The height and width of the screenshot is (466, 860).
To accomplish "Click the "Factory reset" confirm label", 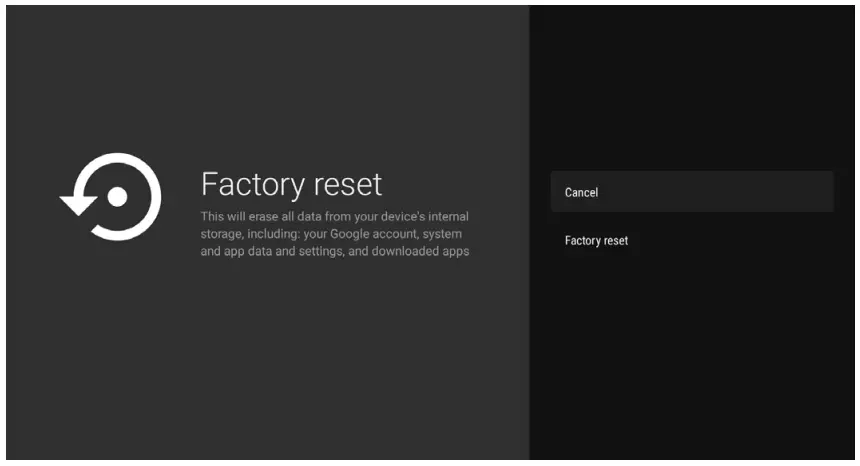I will [x=596, y=241].
